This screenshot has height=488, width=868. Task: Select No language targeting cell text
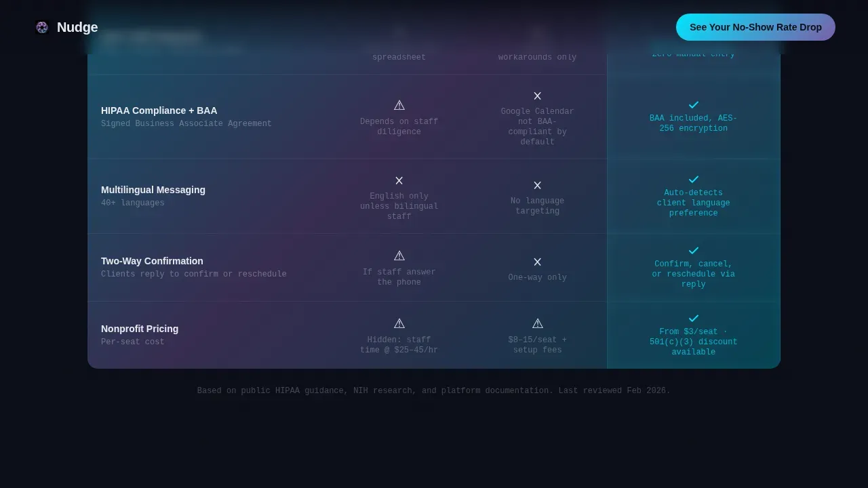pos(538,206)
